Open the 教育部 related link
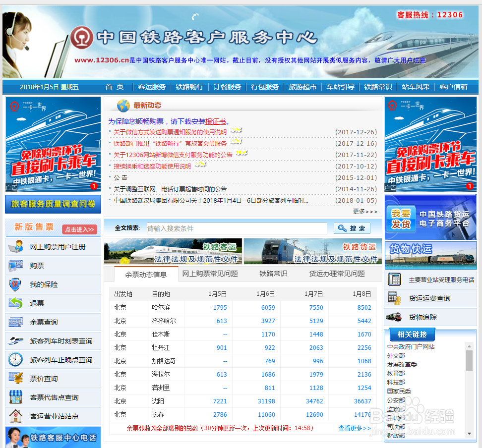Screen dimensions: 482x448 [x=396, y=373]
